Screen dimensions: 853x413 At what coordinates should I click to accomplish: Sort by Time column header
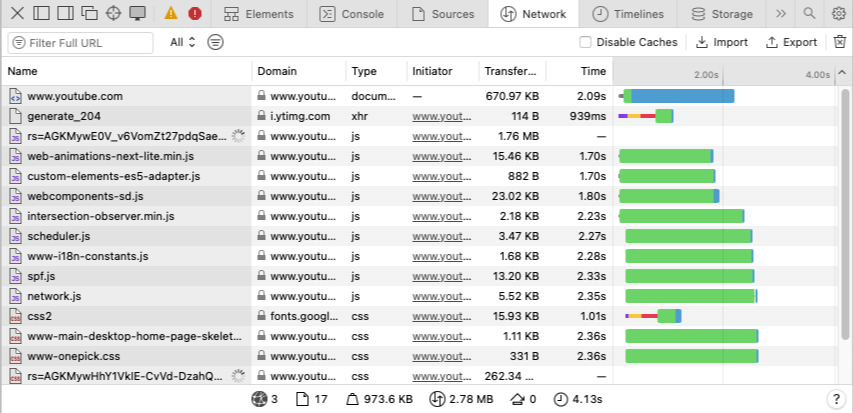[x=579, y=71]
